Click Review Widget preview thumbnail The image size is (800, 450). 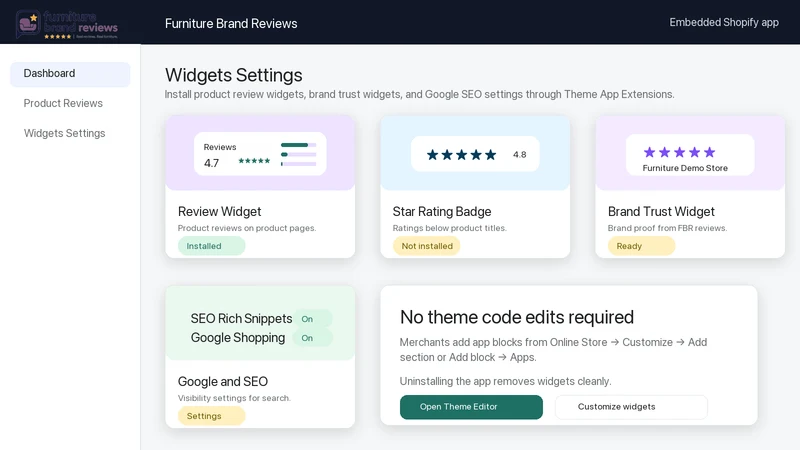tap(260, 153)
